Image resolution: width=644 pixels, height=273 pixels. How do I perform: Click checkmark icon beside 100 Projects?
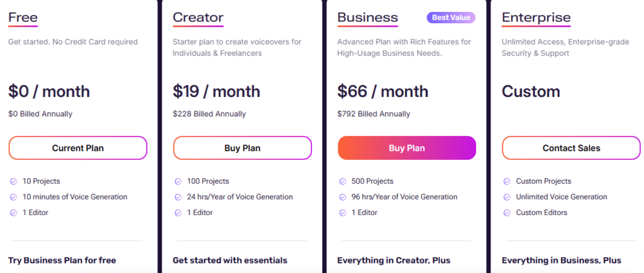178,181
